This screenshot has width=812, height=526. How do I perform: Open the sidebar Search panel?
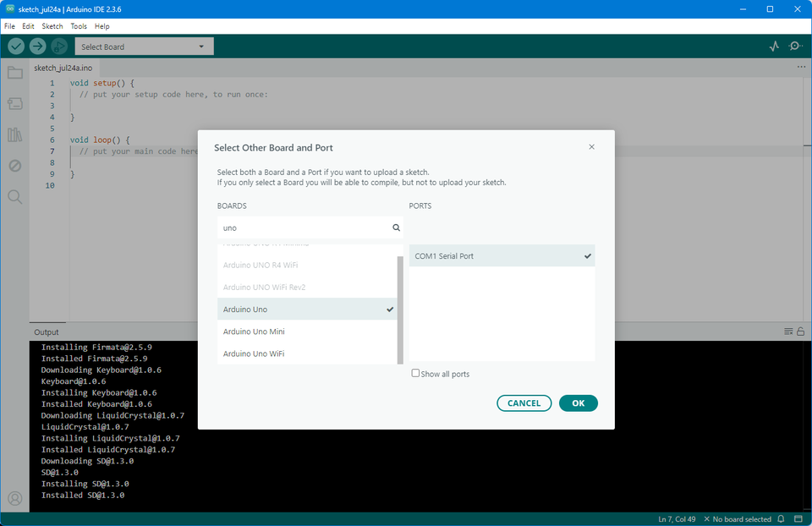[x=14, y=196]
